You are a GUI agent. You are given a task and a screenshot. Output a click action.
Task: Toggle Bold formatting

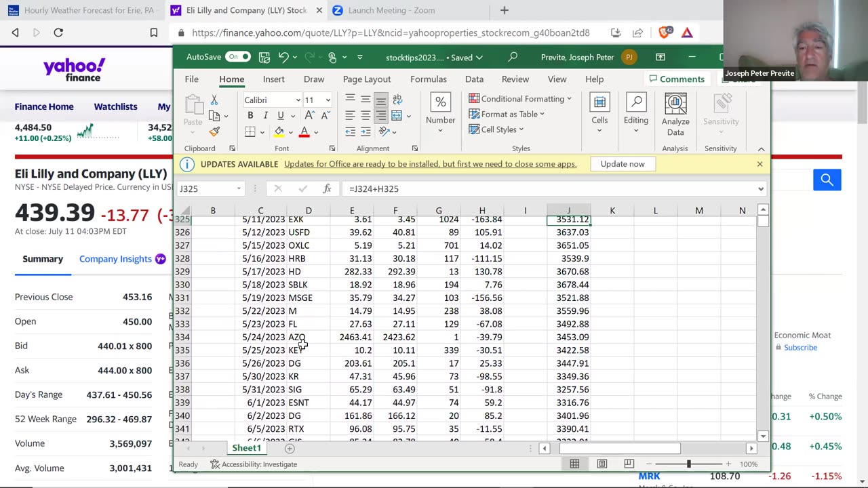[250, 116]
